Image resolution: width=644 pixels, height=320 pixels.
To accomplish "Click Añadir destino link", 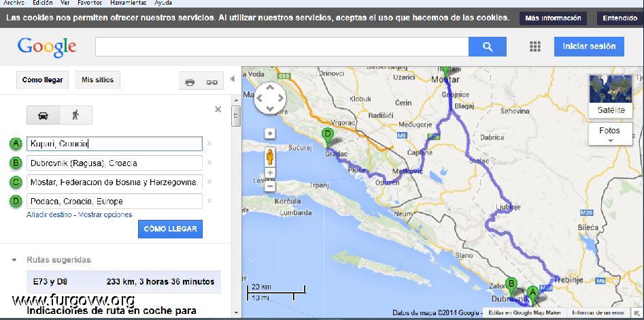I will pos(49,214).
